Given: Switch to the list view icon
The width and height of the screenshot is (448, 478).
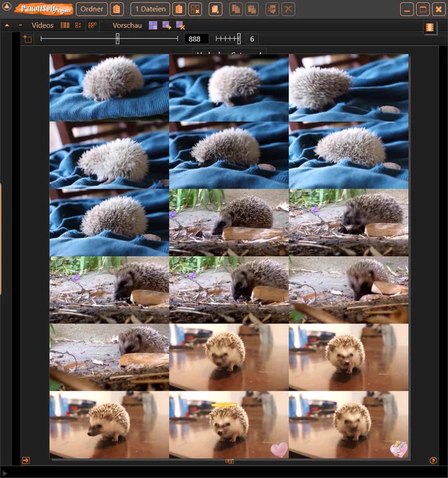Looking at the screenshot, I should [x=65, y=25].
